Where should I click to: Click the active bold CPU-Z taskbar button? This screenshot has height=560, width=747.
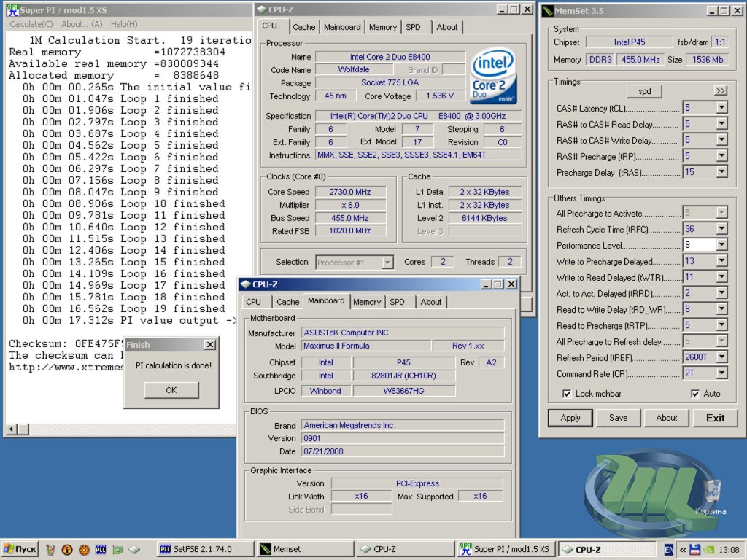point(606,549)
